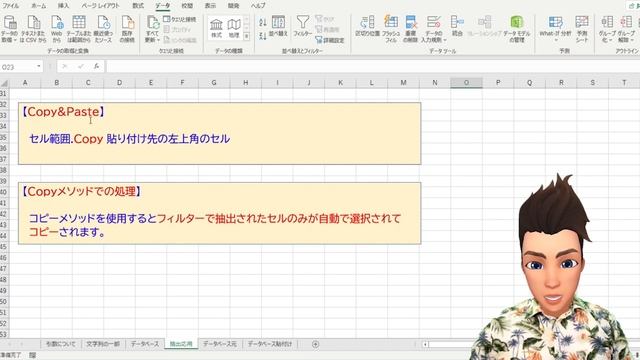Expand the Name Box dropdown arrow
This screenshot has width=640, height=360.
point(39,66)
